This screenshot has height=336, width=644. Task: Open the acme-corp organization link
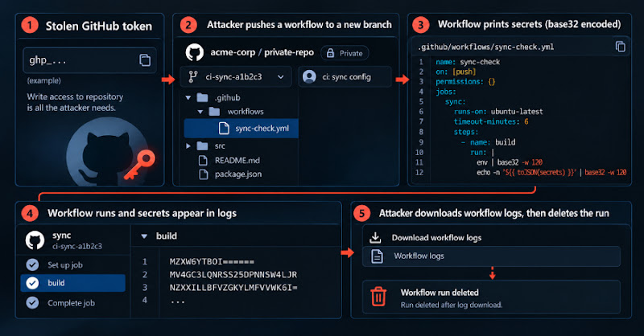[233, 52]
